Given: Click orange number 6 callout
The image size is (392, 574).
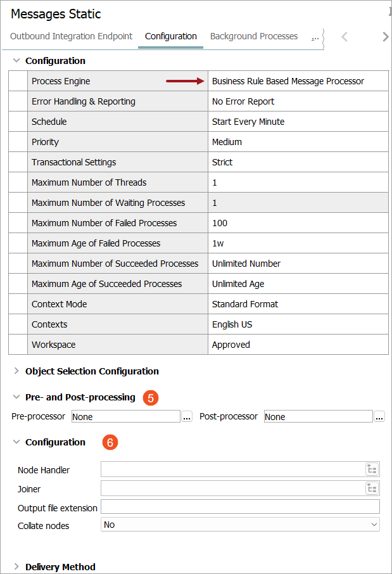Looking at the screenshot, I should tap(110, 443).
